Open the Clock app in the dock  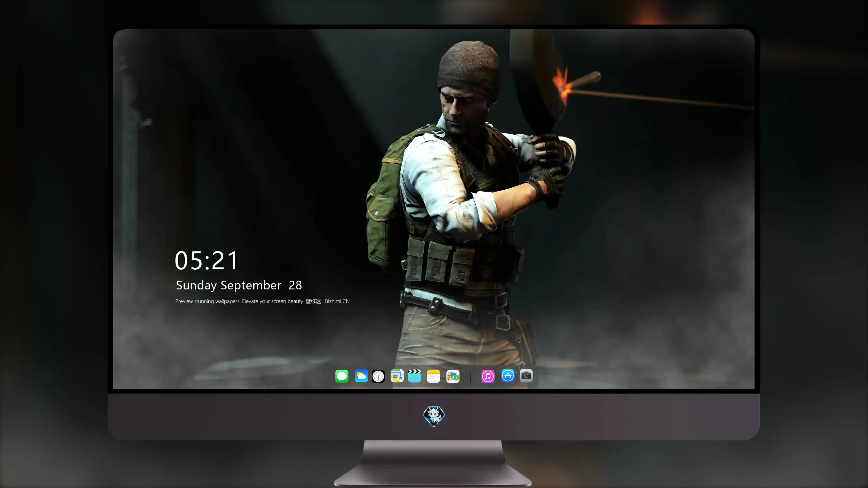pos(378,376)
